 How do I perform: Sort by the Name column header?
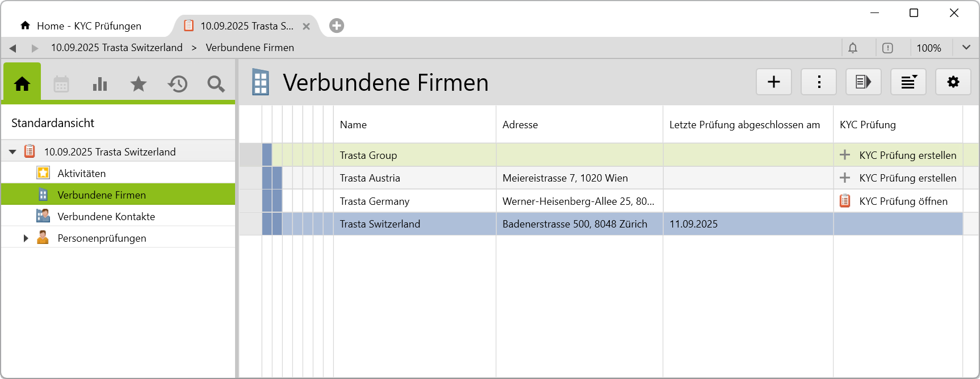(353, 125)
